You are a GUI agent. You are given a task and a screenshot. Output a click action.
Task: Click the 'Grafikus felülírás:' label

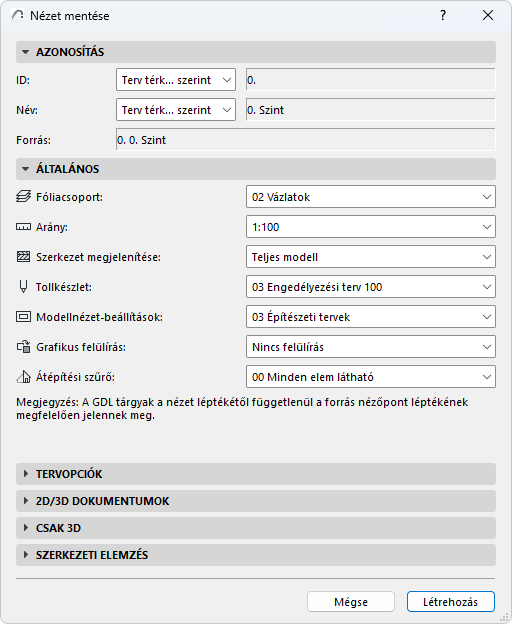[81, 347]
